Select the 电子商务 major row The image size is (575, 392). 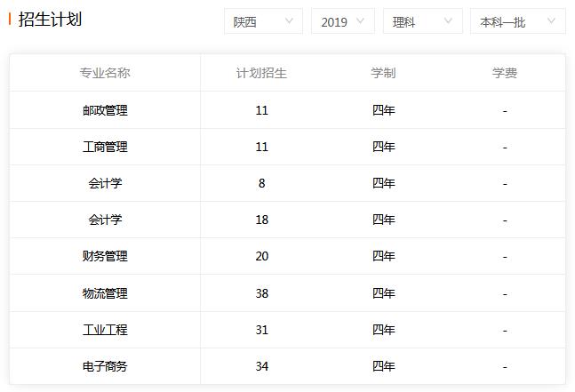coord(288,366)
